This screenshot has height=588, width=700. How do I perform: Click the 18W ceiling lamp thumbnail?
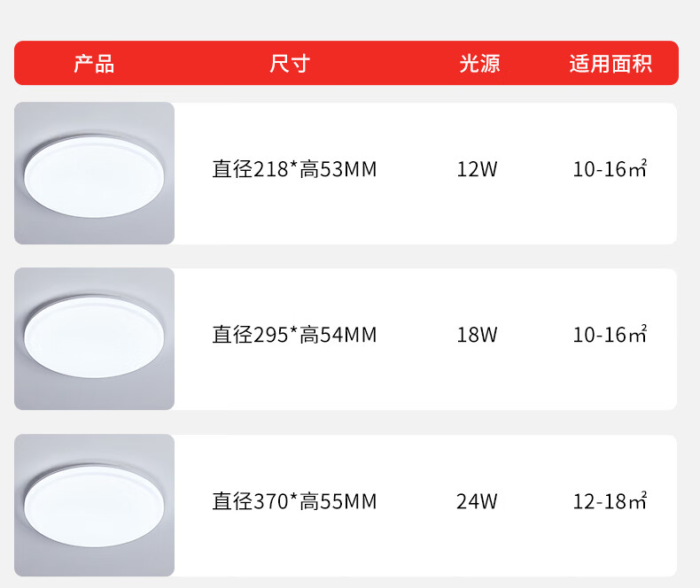tap(94, 339)
